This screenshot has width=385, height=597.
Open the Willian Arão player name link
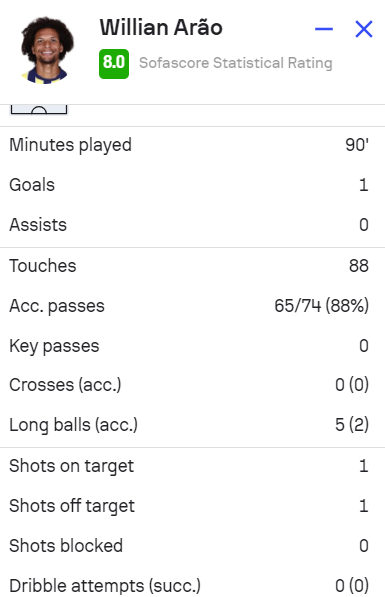[161, 27]
